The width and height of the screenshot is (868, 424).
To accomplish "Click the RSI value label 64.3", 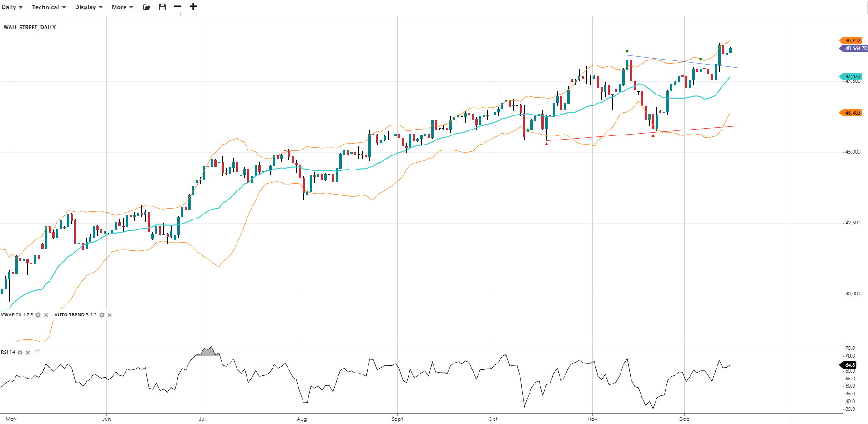I will click(849, 365).
